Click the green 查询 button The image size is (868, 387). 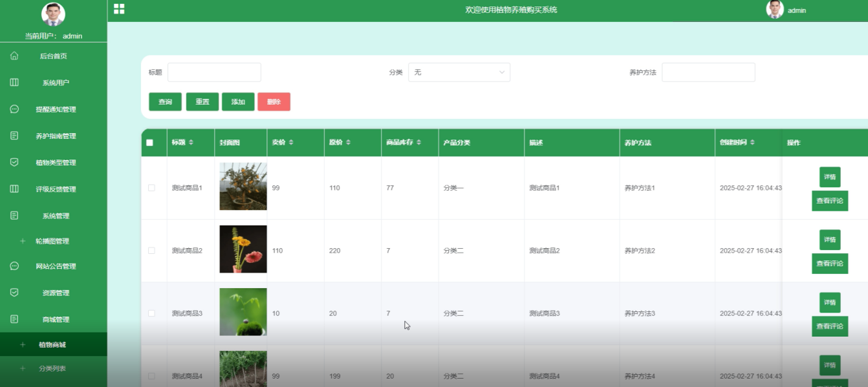(x=165, y=102)
